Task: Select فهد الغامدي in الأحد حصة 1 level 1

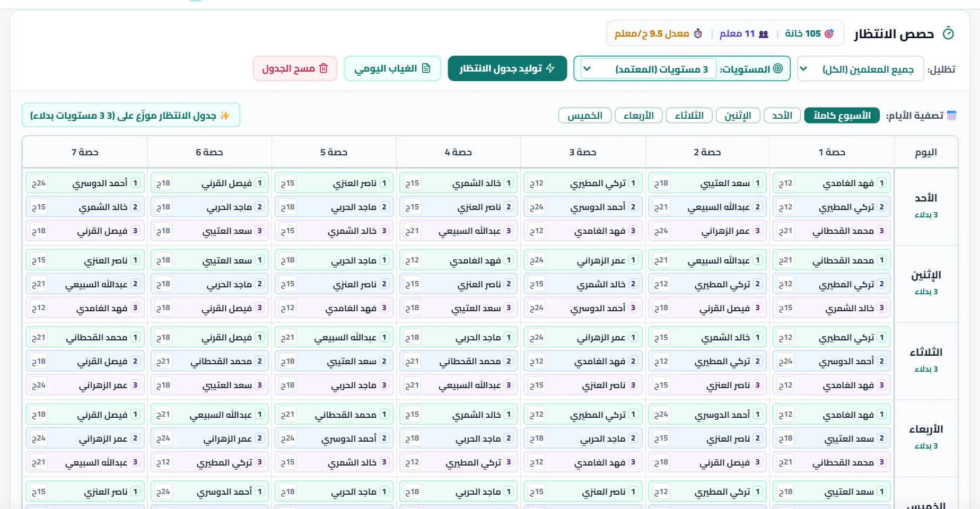Action: 832,183
